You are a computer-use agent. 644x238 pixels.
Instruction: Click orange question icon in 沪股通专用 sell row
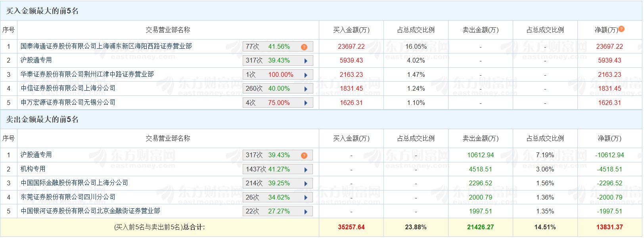click(304, 155)
